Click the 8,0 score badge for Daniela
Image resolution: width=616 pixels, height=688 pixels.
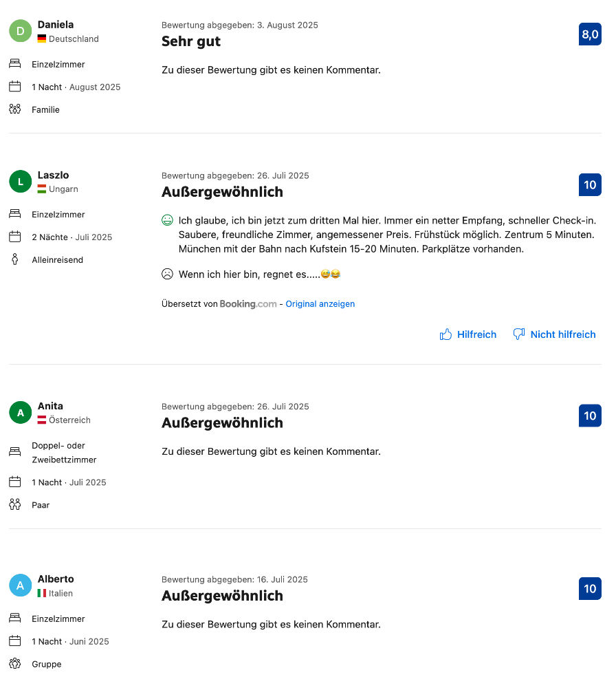point(590,34)
